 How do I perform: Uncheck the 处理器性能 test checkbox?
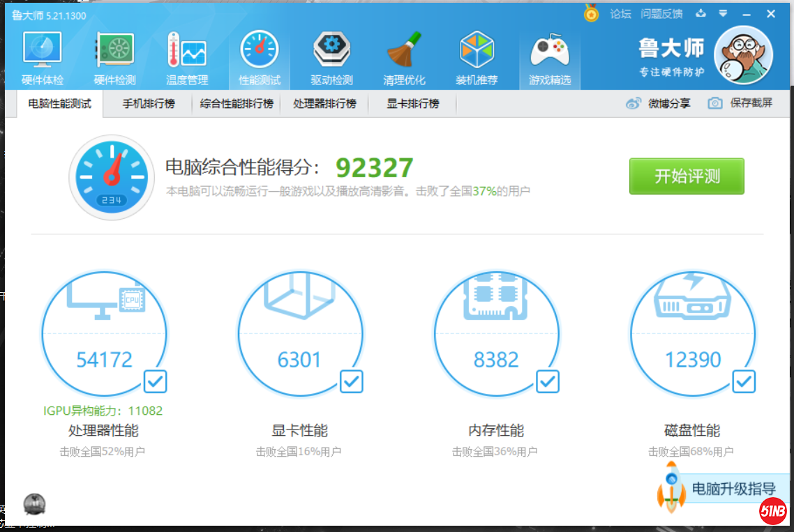point(155,381)
